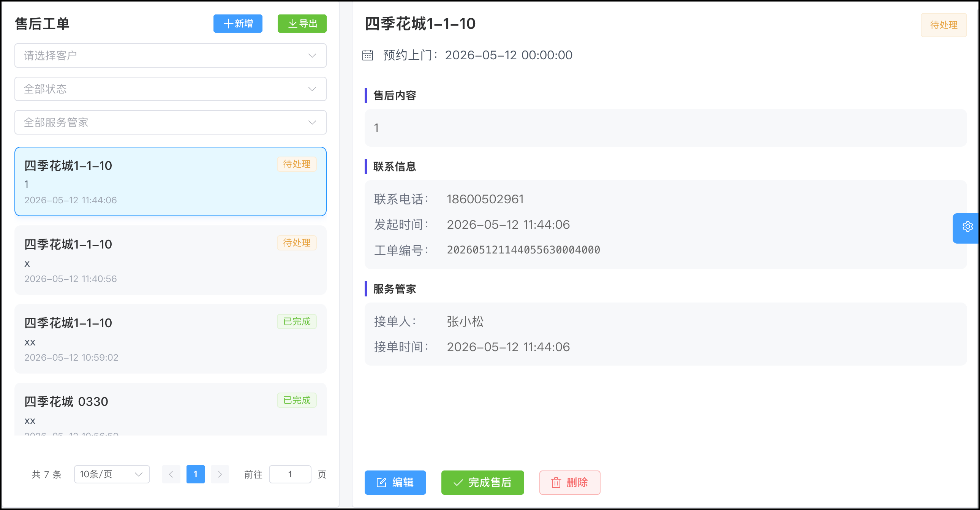The width and height of the screenshot is (980, 510).
Task: Open the 10条/页 page size dropdown
Action: tap(112, 474)
